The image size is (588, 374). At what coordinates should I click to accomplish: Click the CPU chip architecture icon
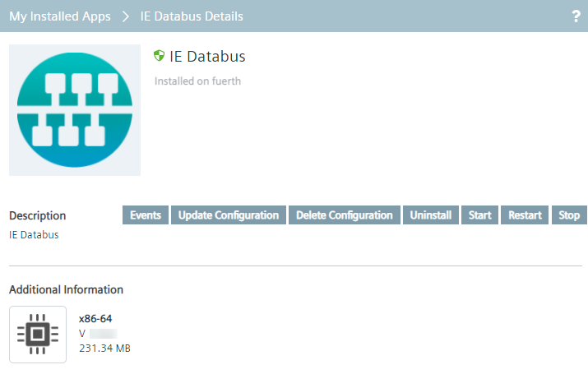tap(38, 334)
